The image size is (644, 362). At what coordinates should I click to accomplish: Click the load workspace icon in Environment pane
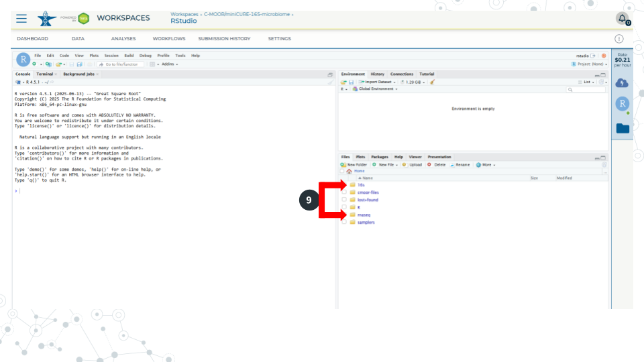tap(343, 82)
